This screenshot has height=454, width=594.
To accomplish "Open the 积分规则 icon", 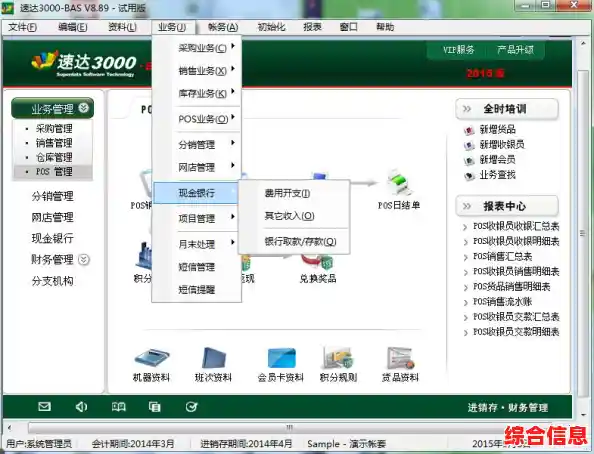I will (338, 358).
